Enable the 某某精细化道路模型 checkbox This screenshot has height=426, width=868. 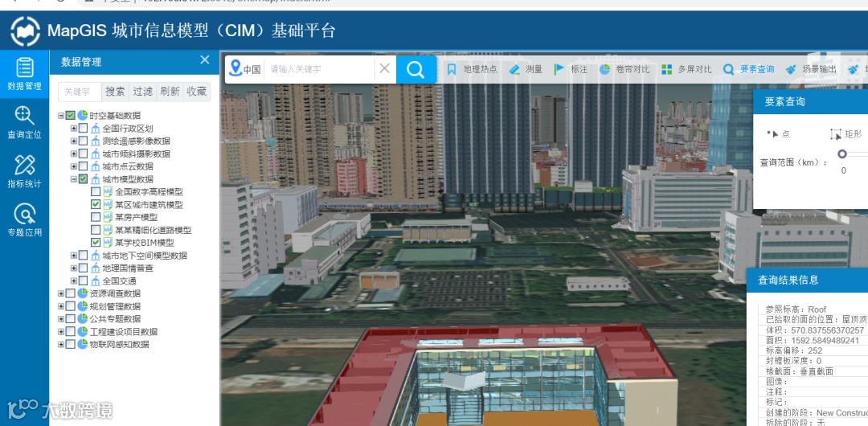point(96,230)
